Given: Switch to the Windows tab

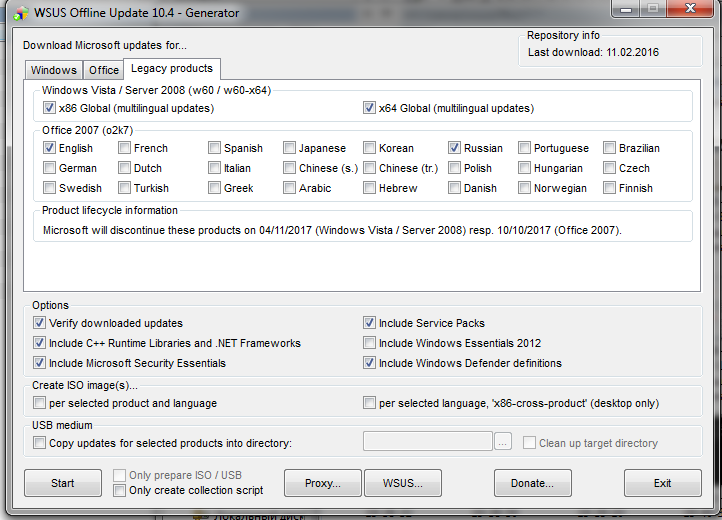Looking at the screenshot, I should coord(54,70).
